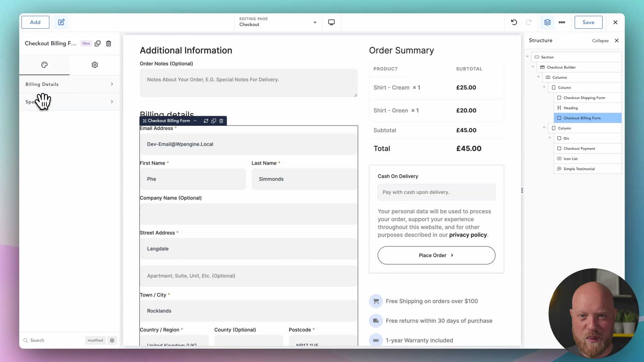Switch to the palette Style tab
This screenshot has height=362, width=644.
click(44, 65)
